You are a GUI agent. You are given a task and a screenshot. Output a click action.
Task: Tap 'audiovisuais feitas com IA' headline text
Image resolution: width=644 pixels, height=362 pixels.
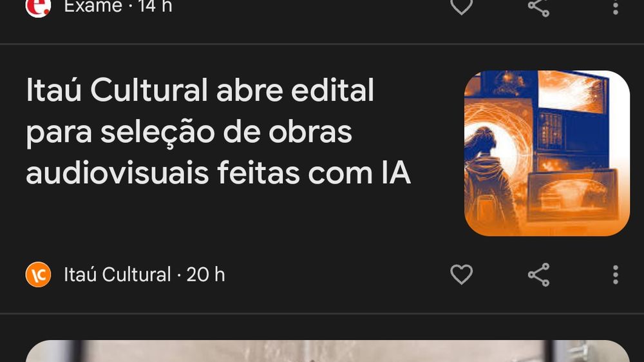[x=218, y=173]
